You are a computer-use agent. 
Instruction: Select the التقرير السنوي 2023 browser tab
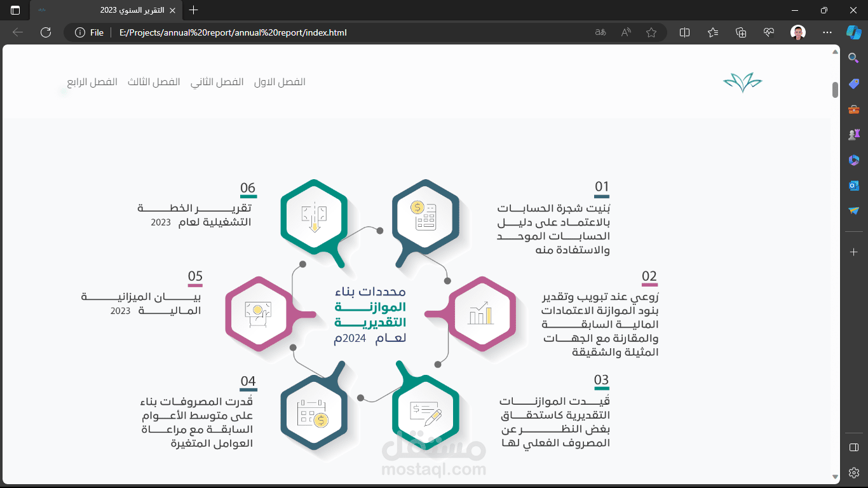(x=105, y=11)
